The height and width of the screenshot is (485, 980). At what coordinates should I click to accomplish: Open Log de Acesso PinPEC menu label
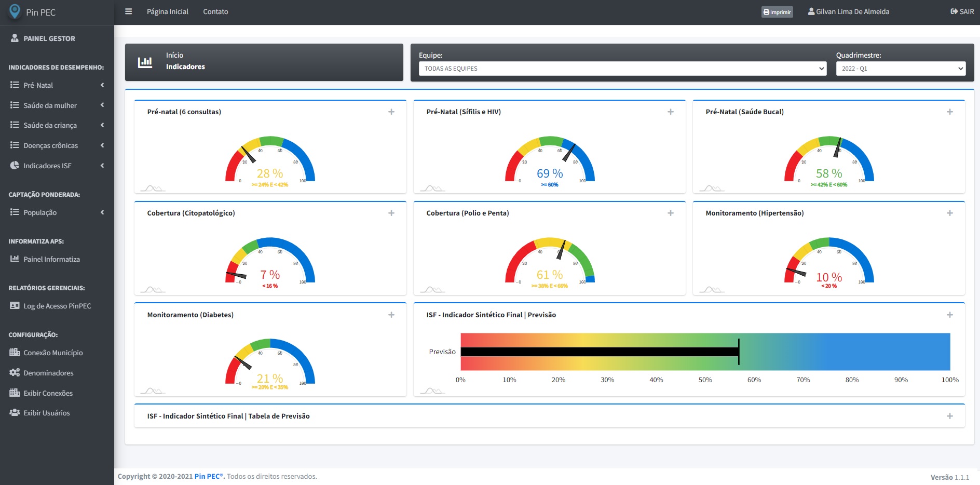(57, 306)
